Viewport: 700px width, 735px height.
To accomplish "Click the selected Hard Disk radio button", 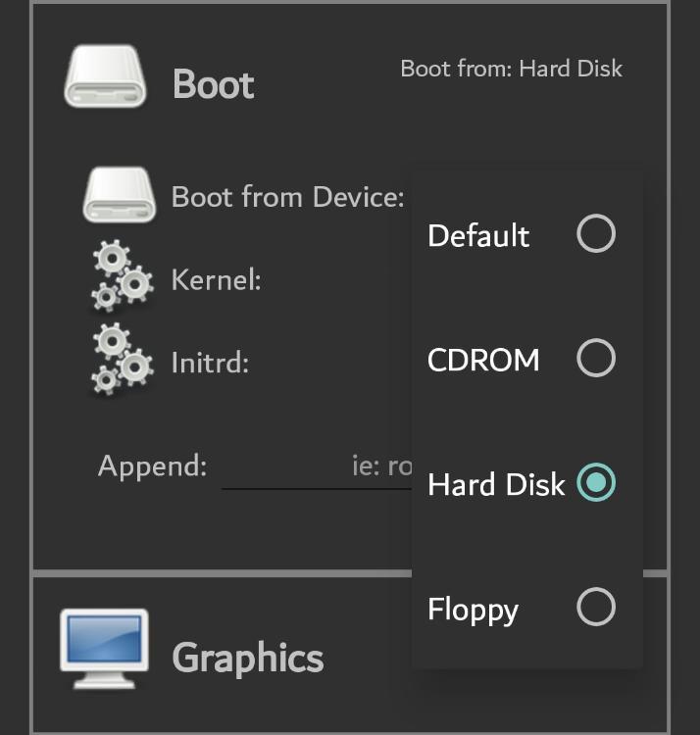I will point(596,482).
